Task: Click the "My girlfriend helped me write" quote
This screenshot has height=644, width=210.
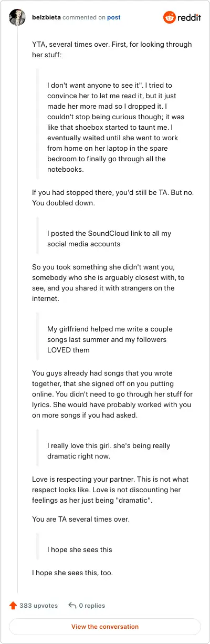Action: 111,339
